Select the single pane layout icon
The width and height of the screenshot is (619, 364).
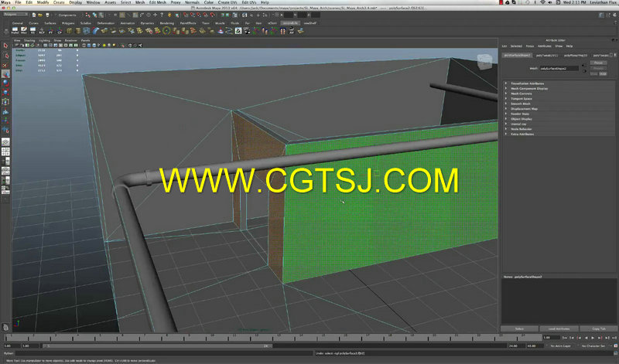(x=5, y=141)
